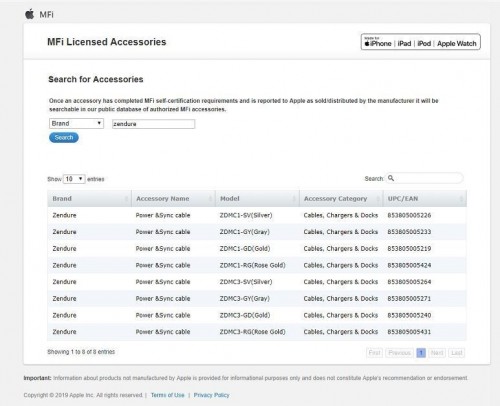Click UPC 853805005271
Image resolution: width=500 pixels, height=406 pixels.
click(409, 299)
